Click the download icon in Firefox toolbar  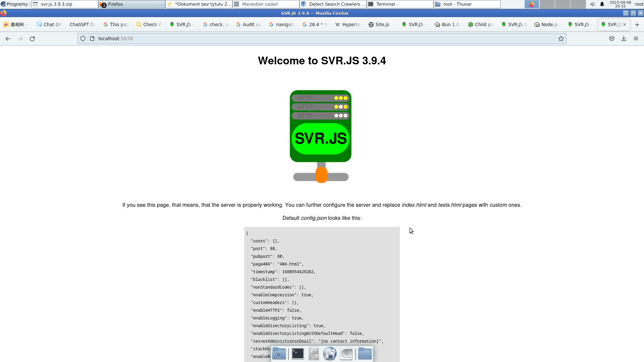pos(624,39)
